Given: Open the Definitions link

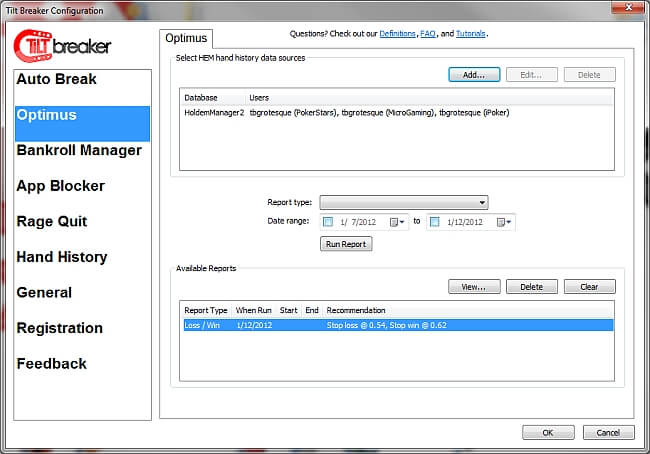Looking at the screenshot, I should [x=397, y=34].
